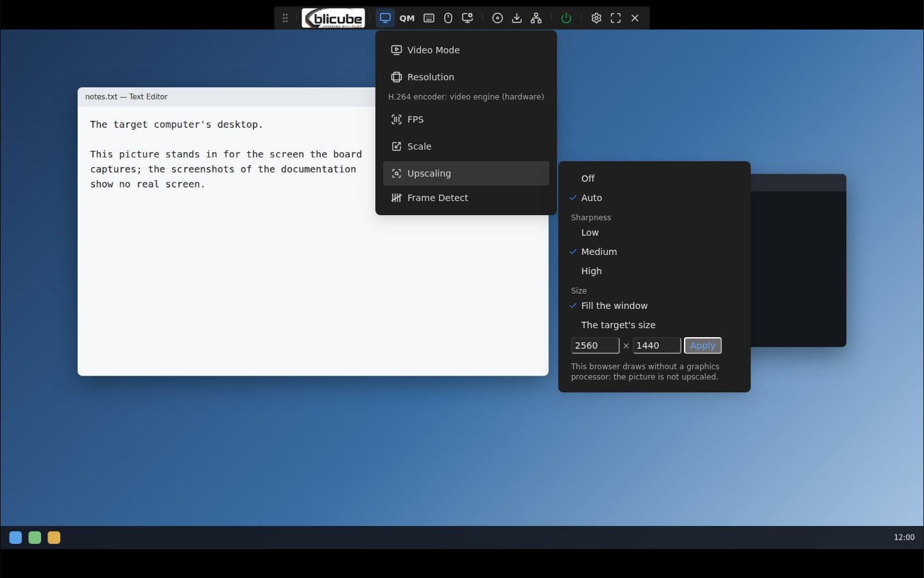Choose the Fill the window size option

654,306
